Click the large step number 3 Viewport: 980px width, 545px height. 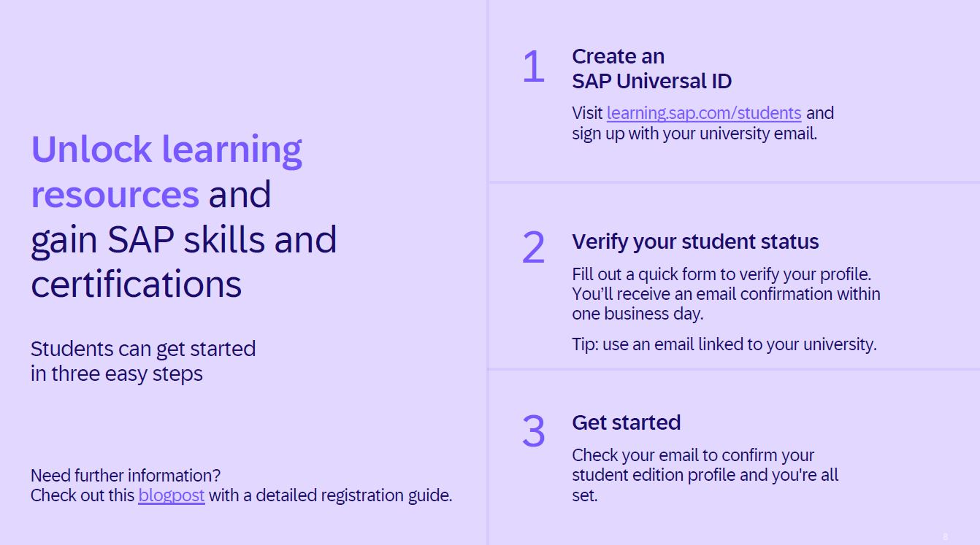click(533, 430)
